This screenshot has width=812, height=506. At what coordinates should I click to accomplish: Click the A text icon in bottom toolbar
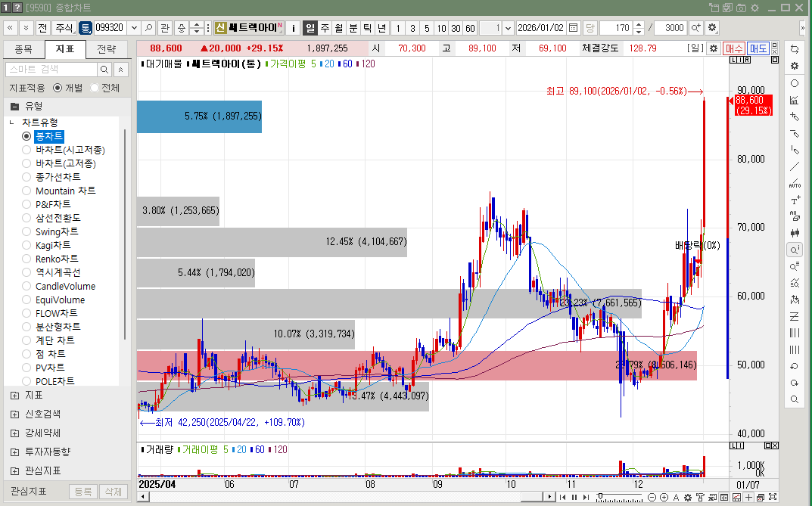[x=676, y=497]
